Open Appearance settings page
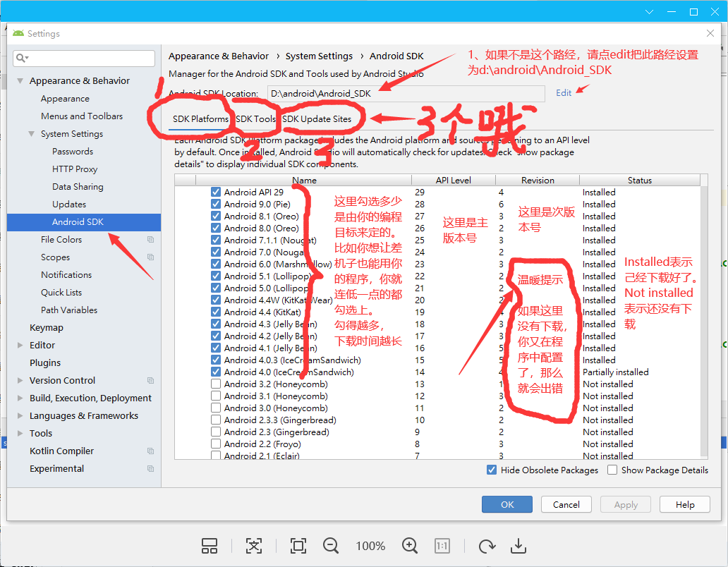 coord(65,98)
